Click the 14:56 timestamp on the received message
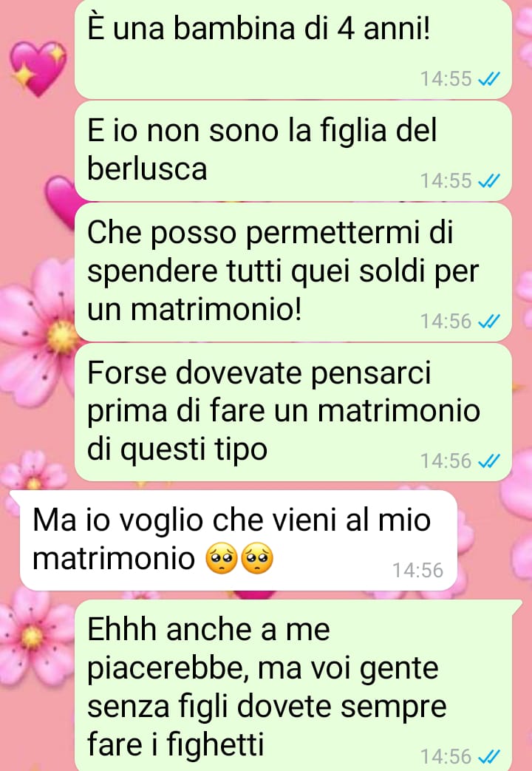 417,571
